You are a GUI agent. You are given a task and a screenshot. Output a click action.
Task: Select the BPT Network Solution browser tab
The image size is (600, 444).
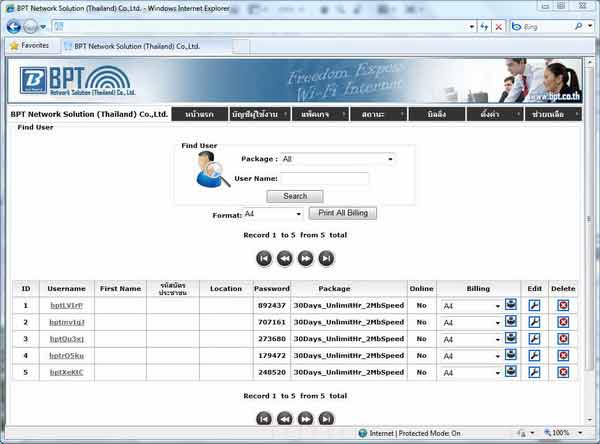tap(146, 46)
